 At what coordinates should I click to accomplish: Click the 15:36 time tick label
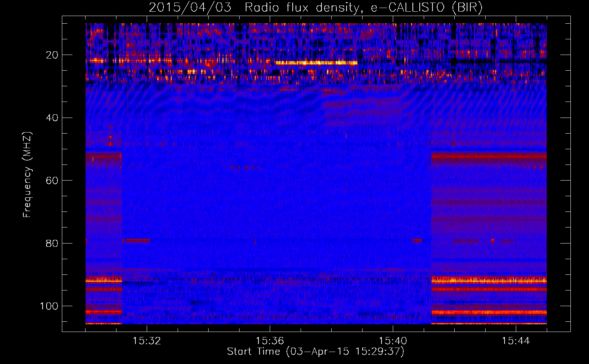(270, 341)
